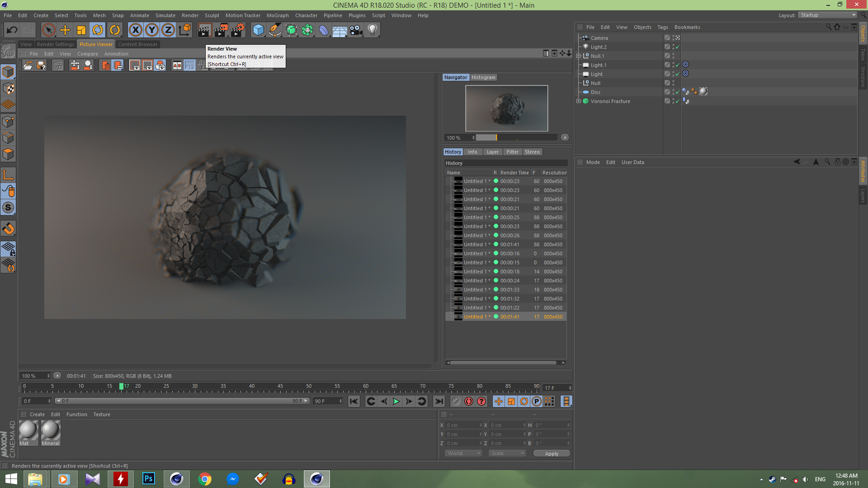Switch to the Content Browser tab
The height and width of the screenshot is (488, 868).
[x=137, y=44]
